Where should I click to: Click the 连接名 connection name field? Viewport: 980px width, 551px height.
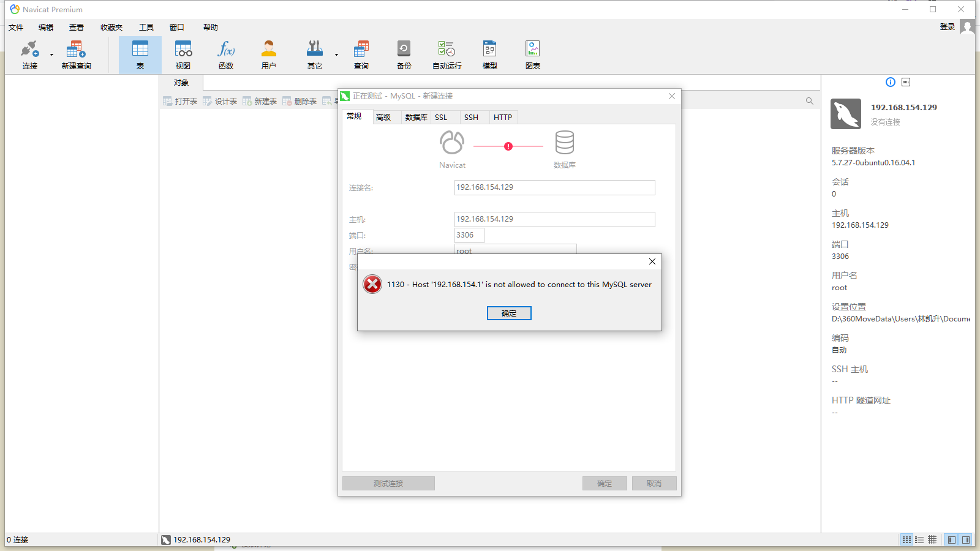click(555, 187)
